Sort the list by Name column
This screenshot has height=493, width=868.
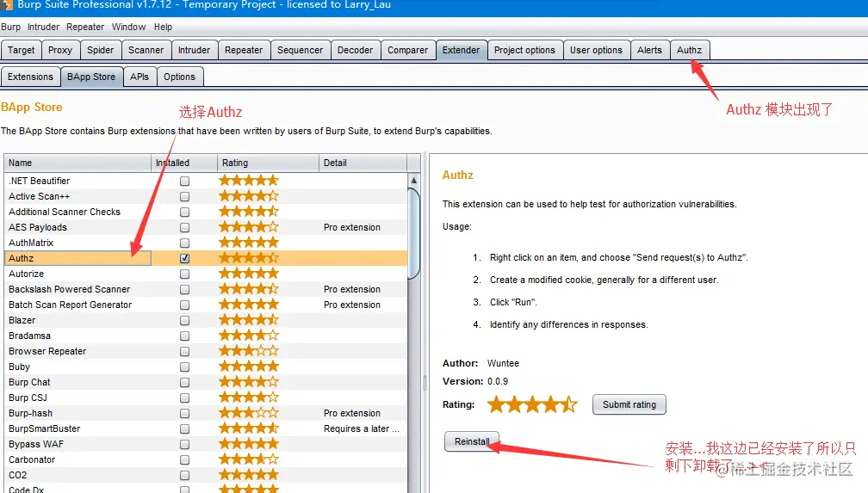pos(77,163)
